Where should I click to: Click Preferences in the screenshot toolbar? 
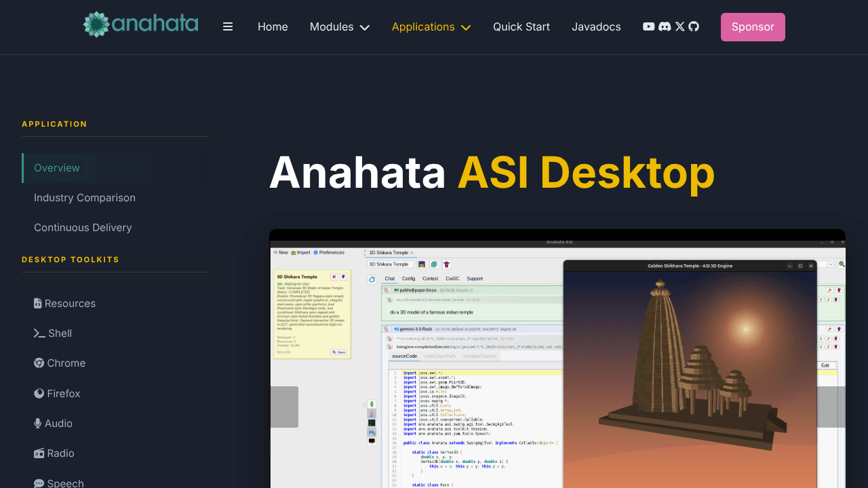(329, 252)
